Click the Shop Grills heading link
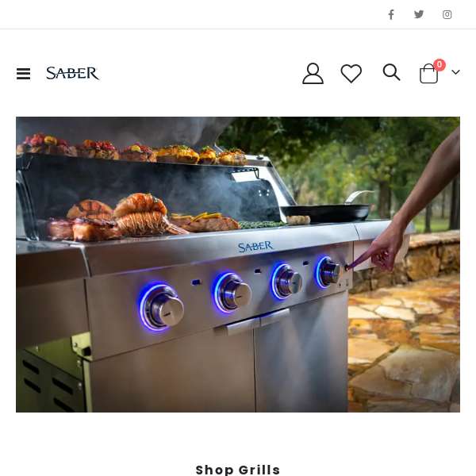476x476 pixels. coord(238,470)
